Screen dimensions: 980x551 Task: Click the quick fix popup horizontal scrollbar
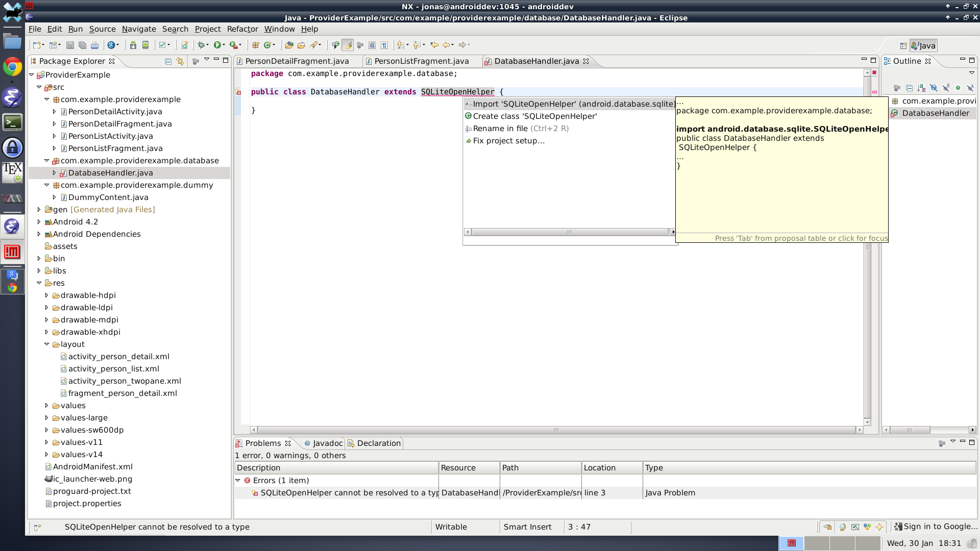click(x=569, y=232)
